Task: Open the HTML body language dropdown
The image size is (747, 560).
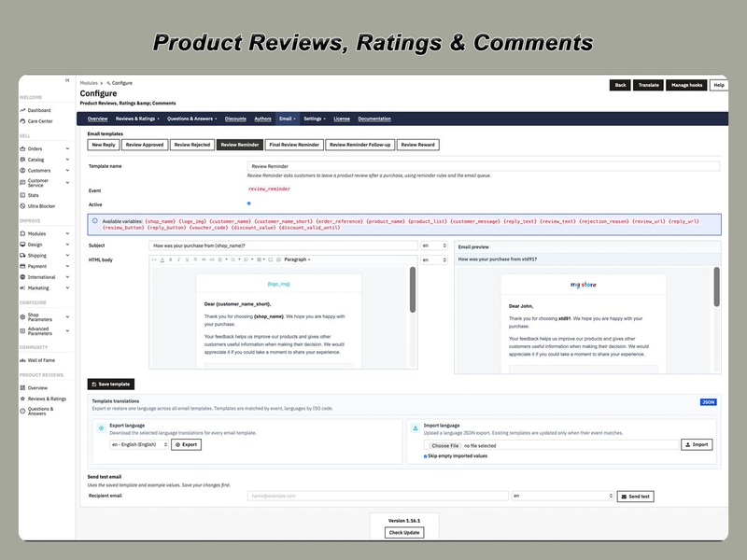Action: [434, 260]
